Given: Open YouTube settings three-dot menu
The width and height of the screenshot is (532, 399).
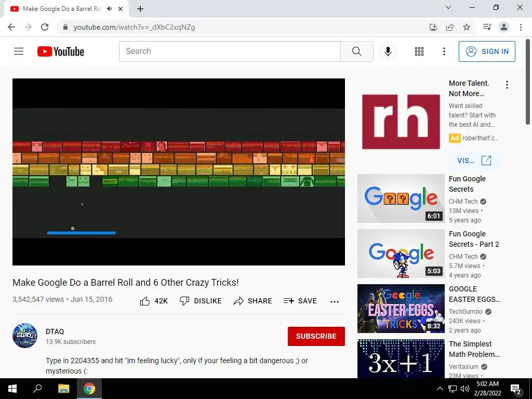Looking at the screenshot, I should click(x=444, y=51).
